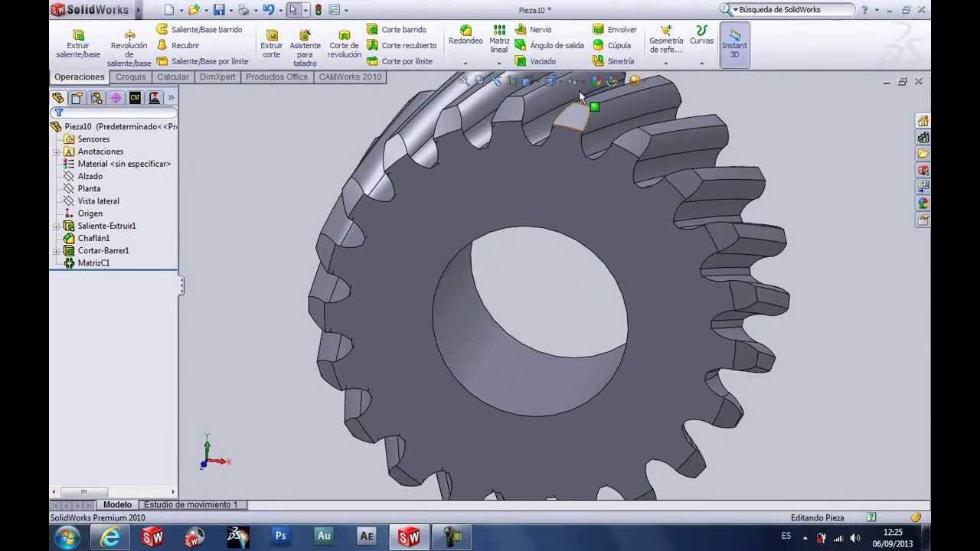This screenshot has width=980, height=551.
Task: Open Photoshop from the taskbar
Action: coord(281,536)
